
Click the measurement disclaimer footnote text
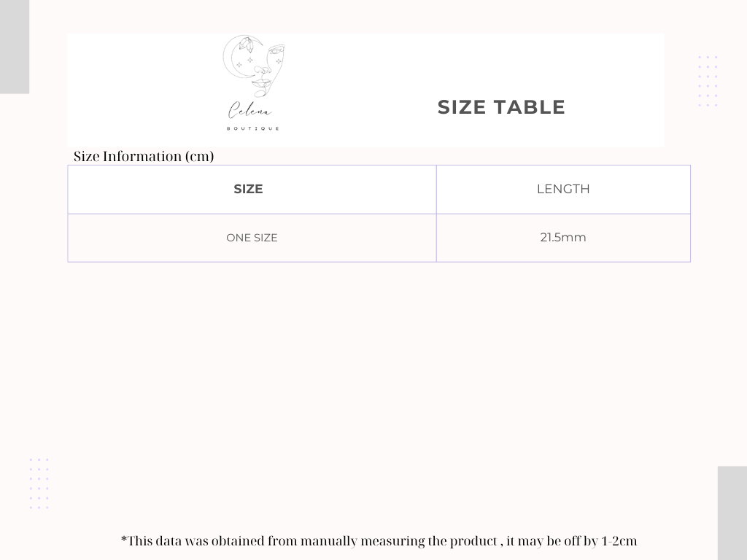point(379,541)
